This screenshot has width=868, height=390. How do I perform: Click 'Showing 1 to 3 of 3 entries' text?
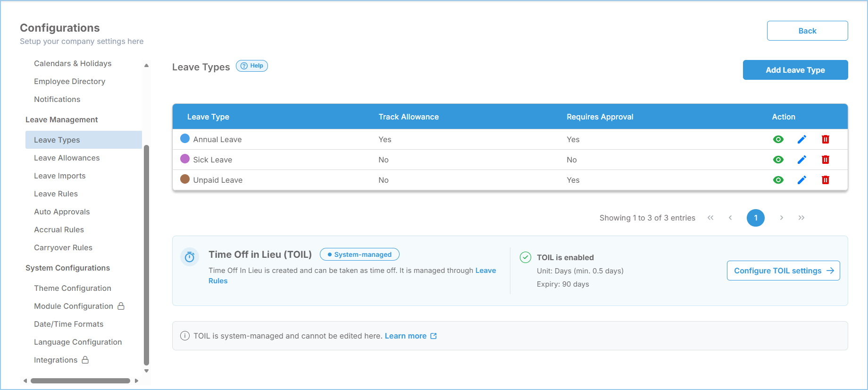click(647, 218)
